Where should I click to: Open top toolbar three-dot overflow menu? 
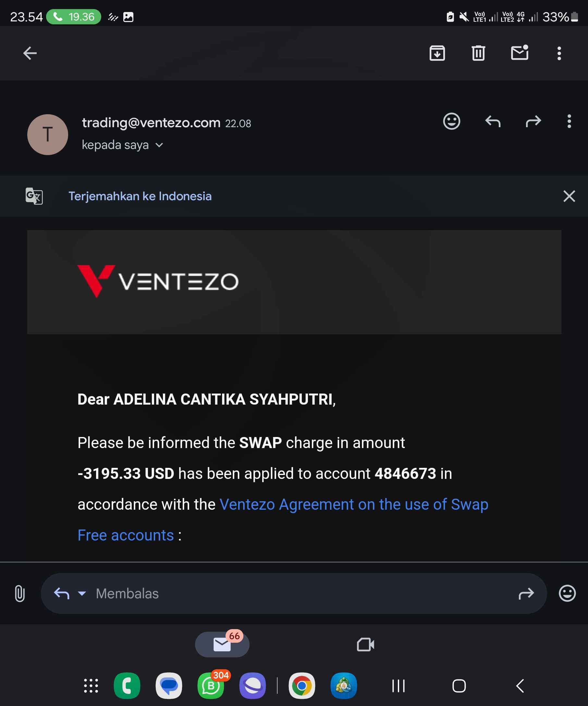click(x=559, y=53)
